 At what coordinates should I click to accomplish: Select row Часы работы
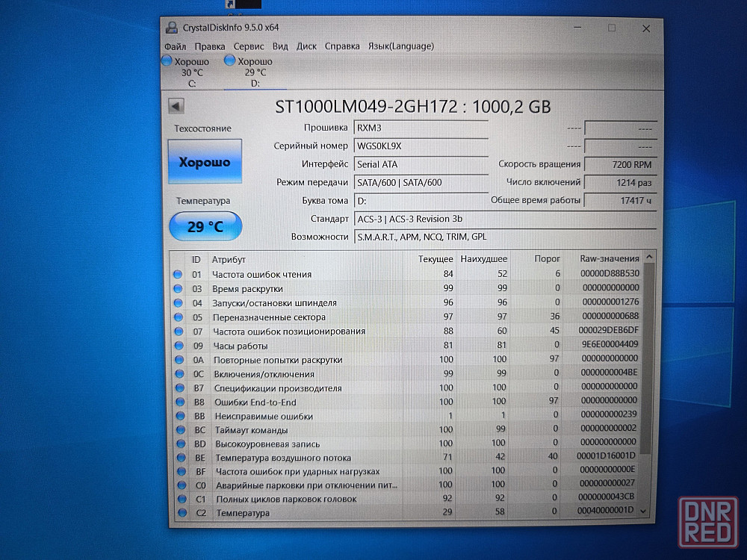(x=406, y=345)
